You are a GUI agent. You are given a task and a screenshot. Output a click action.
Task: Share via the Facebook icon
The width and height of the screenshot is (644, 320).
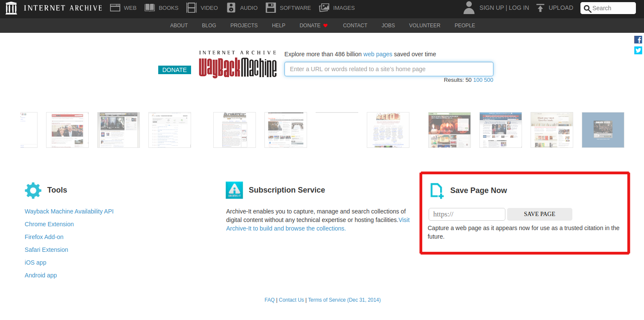coord(638,40)
